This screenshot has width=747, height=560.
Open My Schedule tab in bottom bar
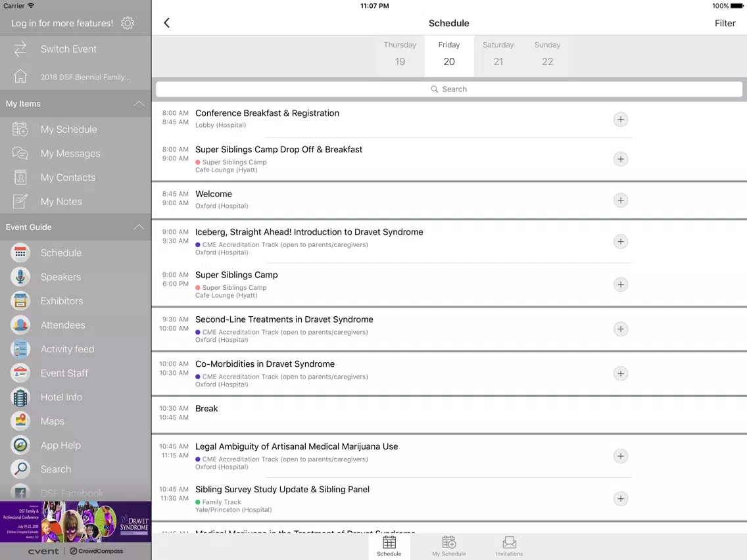(448, 546)
